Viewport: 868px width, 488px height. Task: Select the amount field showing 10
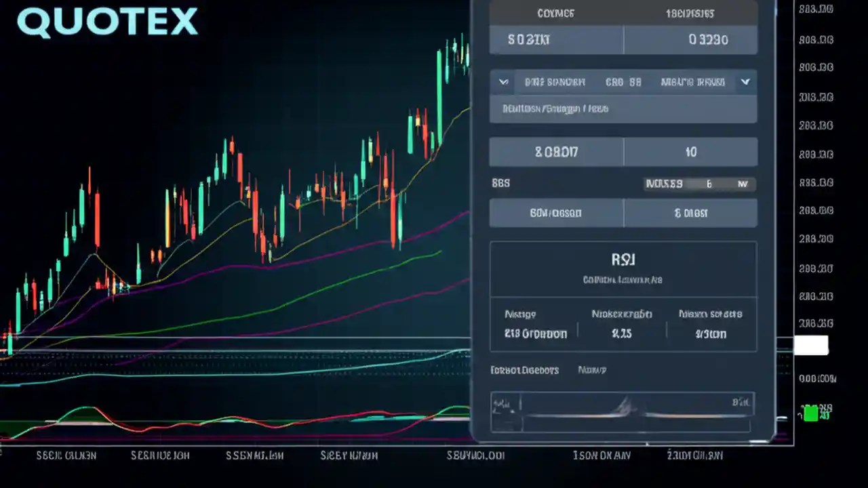[690, 152]
